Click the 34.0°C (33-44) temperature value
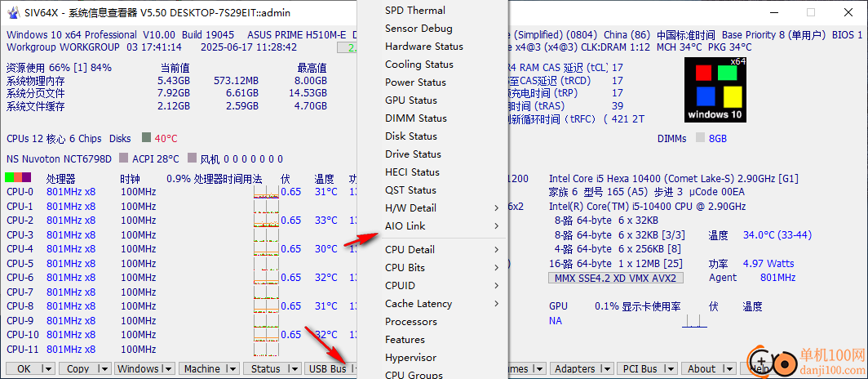 pyautogui.click(x=777, y=235)
